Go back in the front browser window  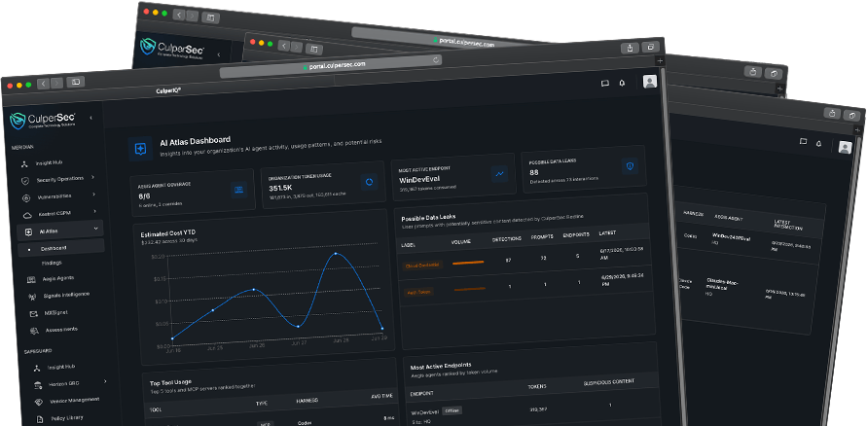pos(43,84)
